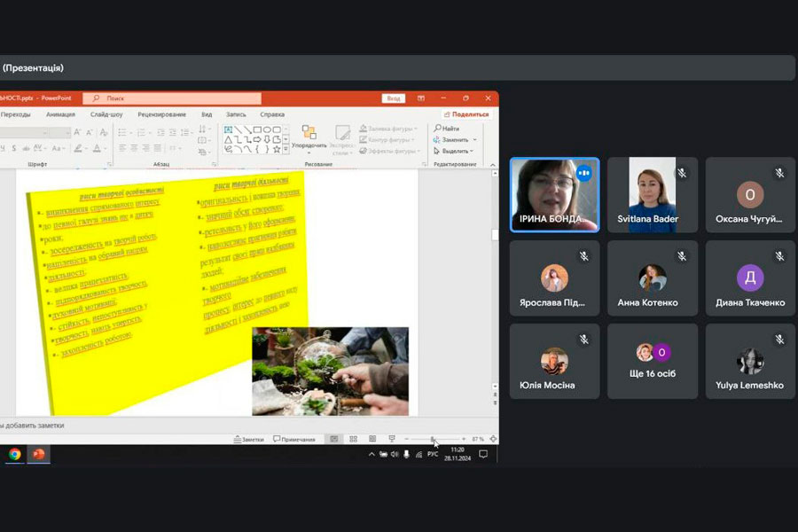This screenshot has height=532, width=798.
Task: Open the Анимация ribbon tab
Action: click(60, 114)
